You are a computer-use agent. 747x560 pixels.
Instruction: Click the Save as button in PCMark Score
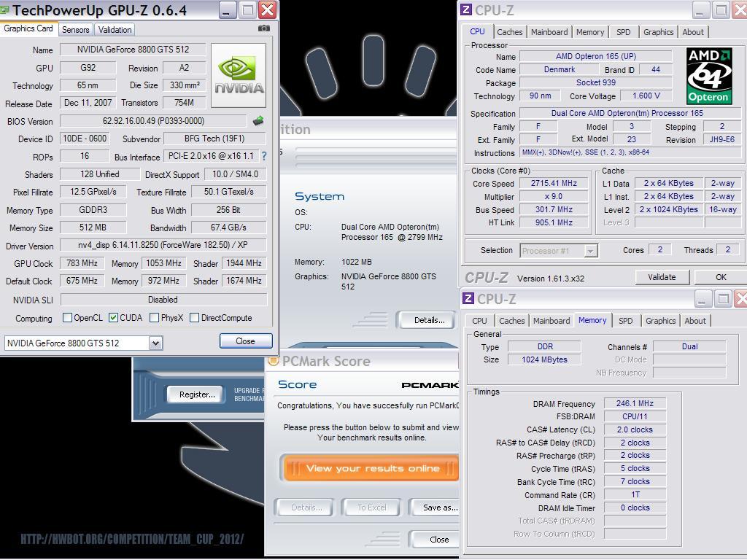tap(435, 507)
